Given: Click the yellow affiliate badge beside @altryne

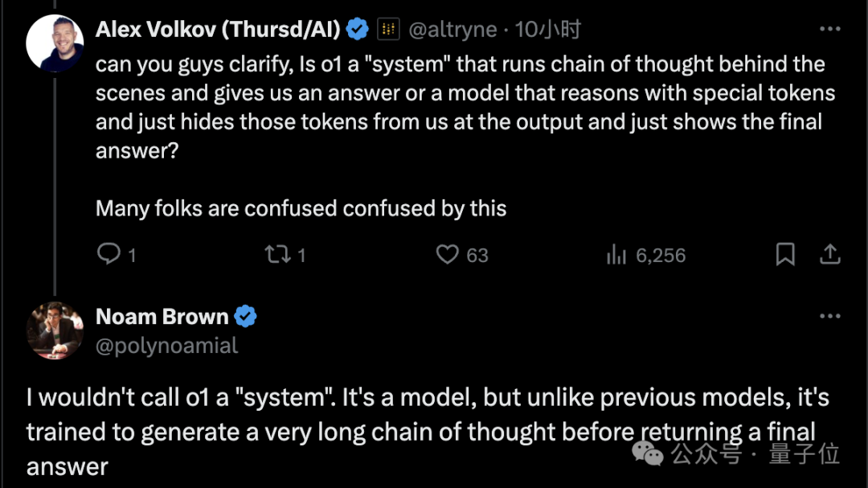Looking at the screenshot, I should 389,29.
